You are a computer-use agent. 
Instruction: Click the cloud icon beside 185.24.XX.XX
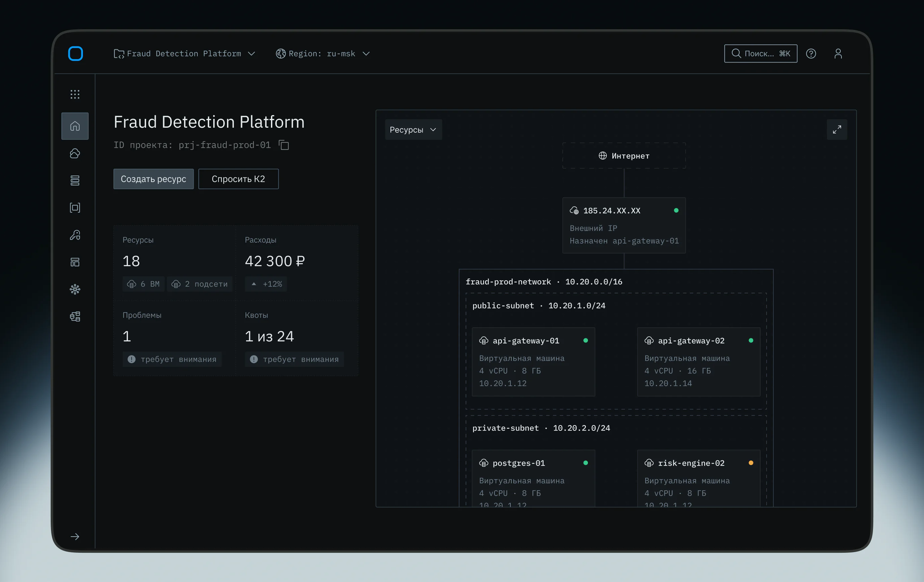[x=574, y=210]
